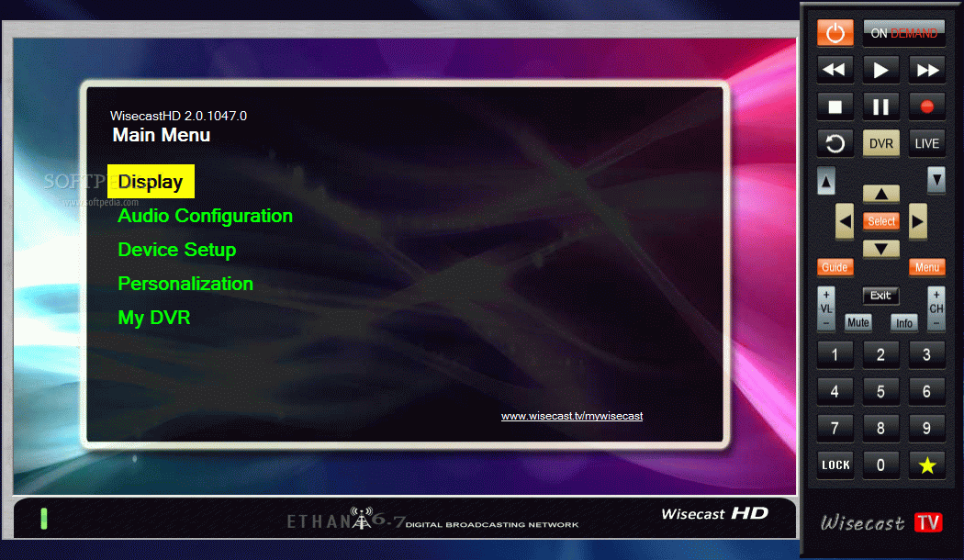Open the ON DEMAND service

click(x=903, y=32)
